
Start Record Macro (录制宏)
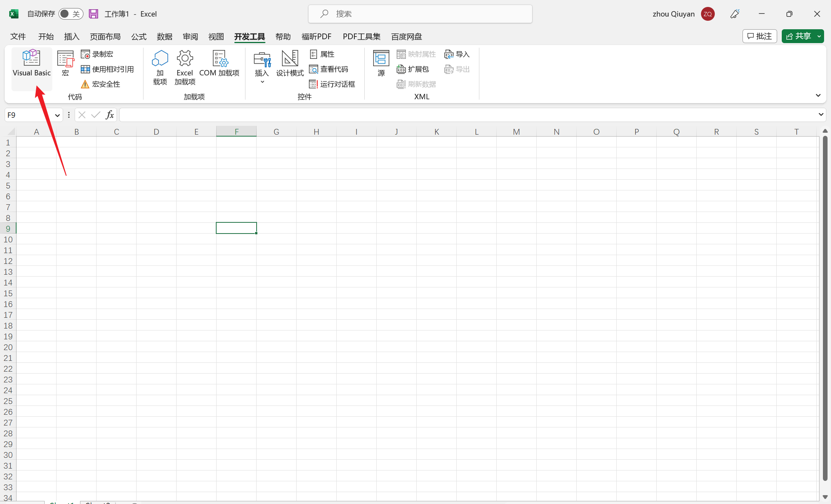97,54
